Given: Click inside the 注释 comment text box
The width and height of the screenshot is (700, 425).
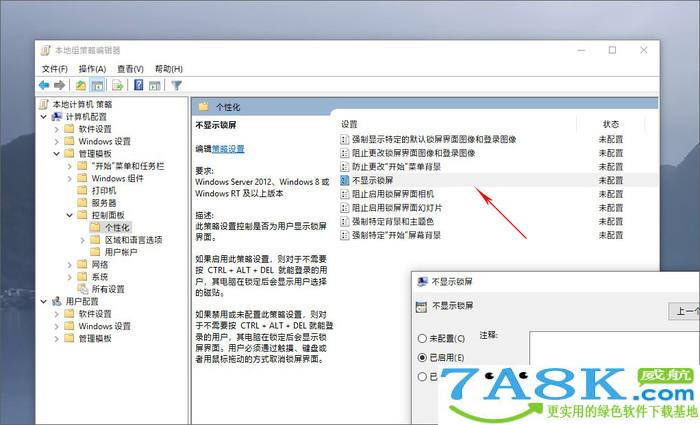Looking at the screenshot, I should tap(614, 348).
